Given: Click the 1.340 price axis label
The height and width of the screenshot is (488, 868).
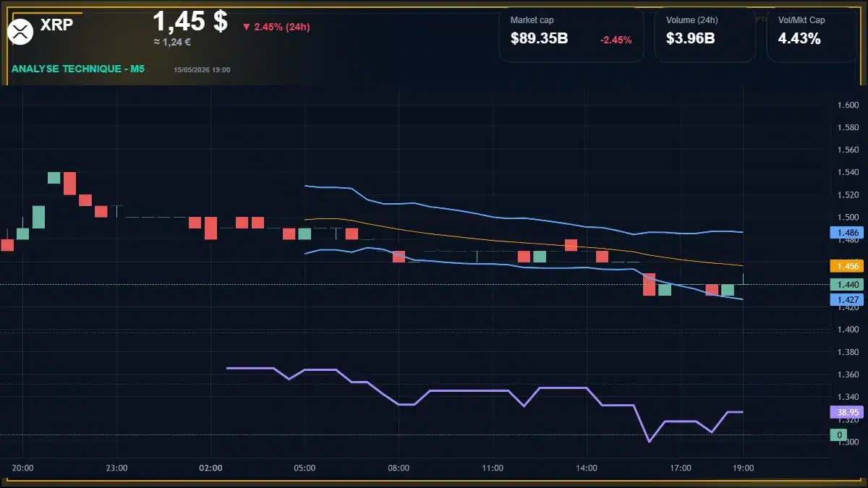Looking at the screenshot, I should [848, 397].
